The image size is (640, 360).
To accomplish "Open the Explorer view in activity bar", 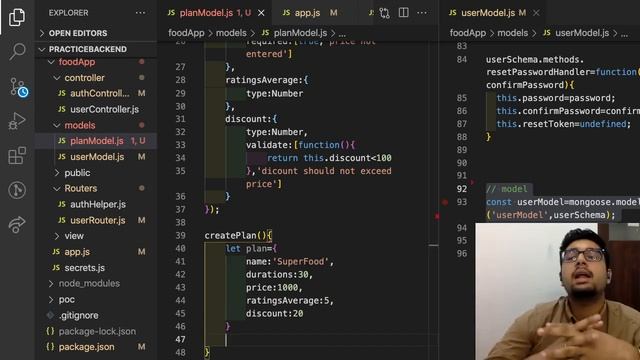I will click(17, 17).
